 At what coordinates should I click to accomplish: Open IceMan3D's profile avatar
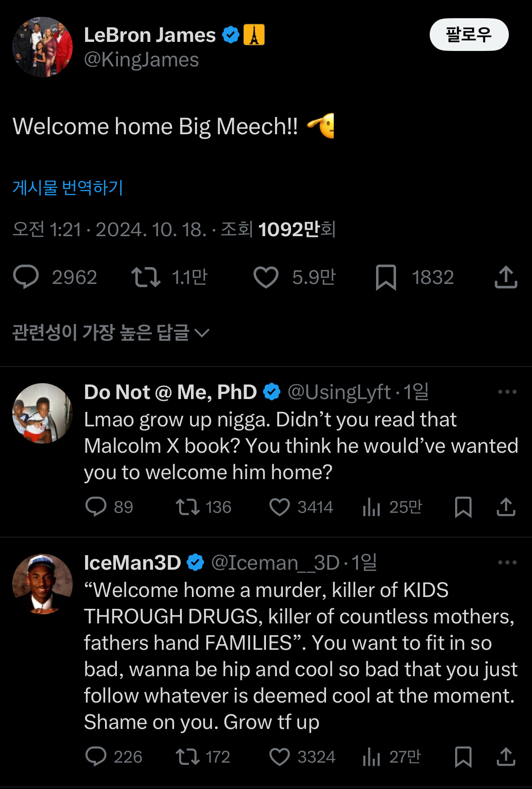pyautogui.click(x=42, y=584)
